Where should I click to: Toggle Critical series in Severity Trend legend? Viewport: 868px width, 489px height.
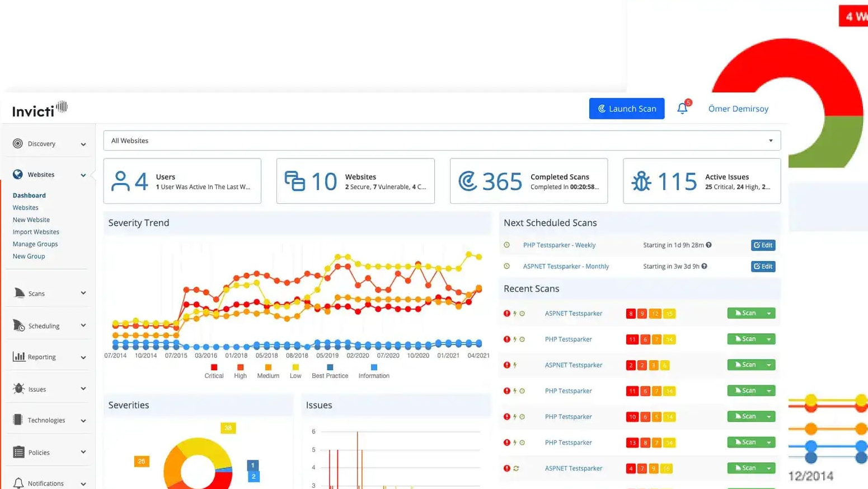tap(214, 371)
